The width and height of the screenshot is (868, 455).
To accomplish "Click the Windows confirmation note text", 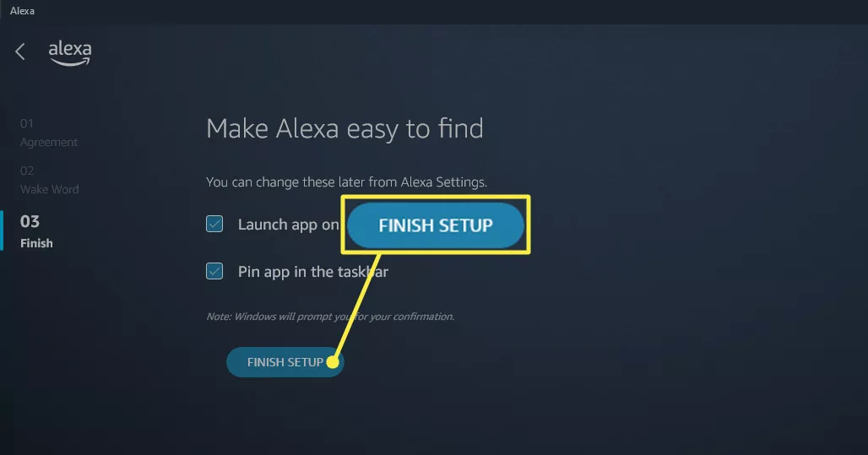I will [x=330, y=317].
